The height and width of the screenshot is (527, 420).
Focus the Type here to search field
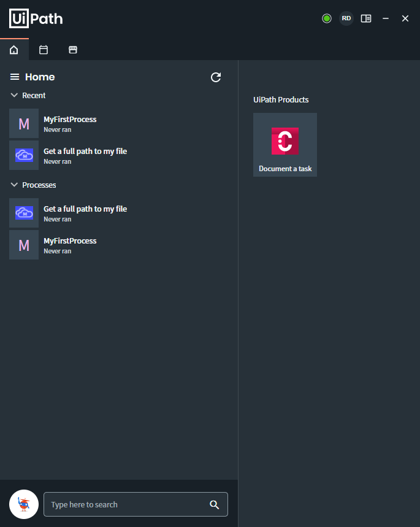pos(136,504)
